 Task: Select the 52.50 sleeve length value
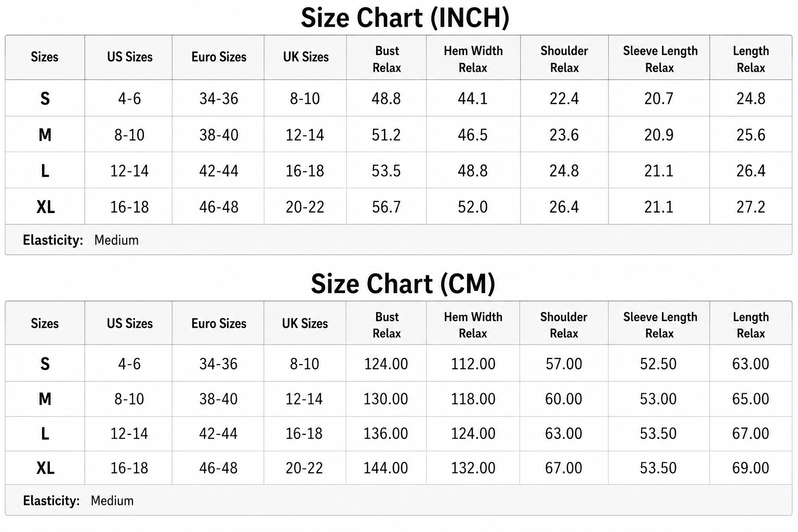point(658,364)
